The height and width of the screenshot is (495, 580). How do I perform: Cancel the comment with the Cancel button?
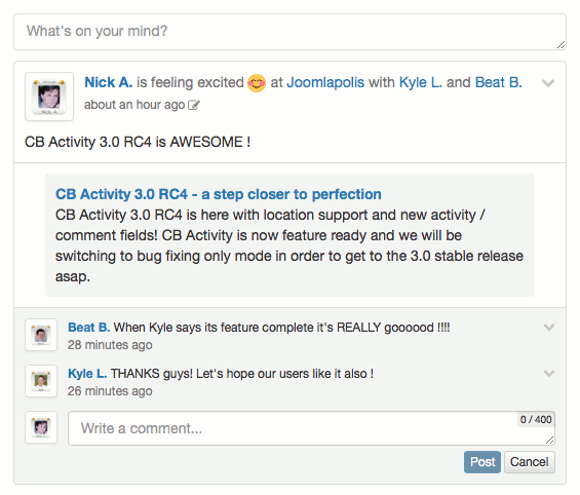(529, 462)
